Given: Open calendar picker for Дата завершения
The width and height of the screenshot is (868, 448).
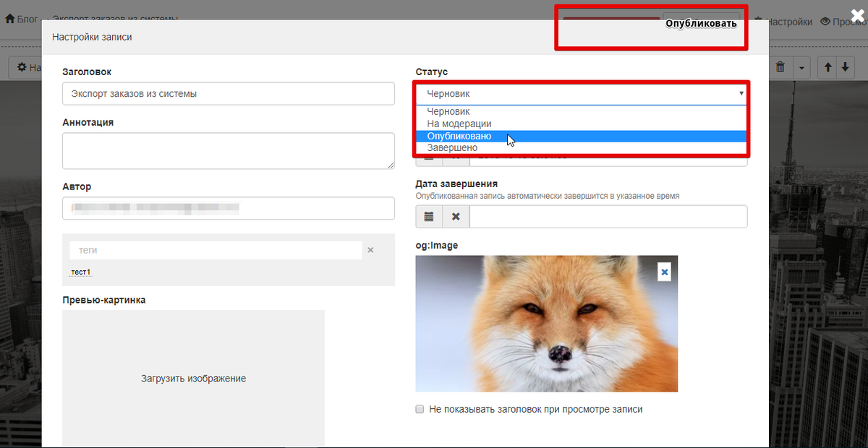Looking at the screenshot, I should pyautogui.click(x=429, y=216).
